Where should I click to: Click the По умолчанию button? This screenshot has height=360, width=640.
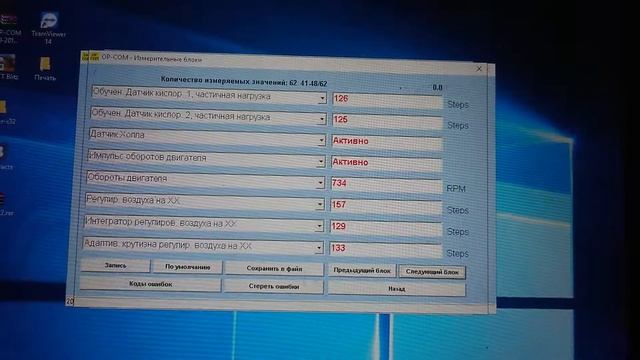[187, 267]
